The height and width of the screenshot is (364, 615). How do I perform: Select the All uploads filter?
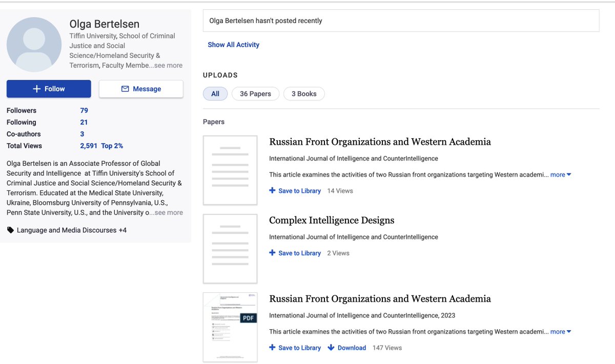[215, 94]
